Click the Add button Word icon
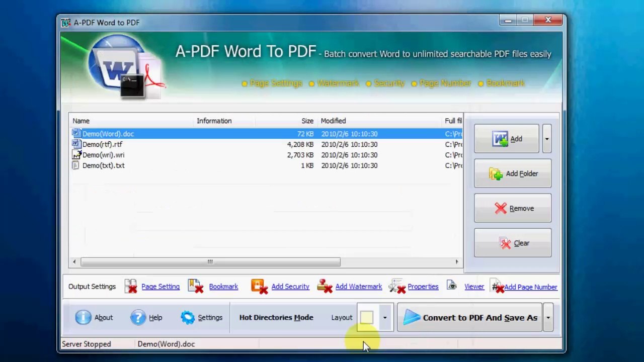The width and height of the screenshot is (644, 362). (x=500, y=139)
